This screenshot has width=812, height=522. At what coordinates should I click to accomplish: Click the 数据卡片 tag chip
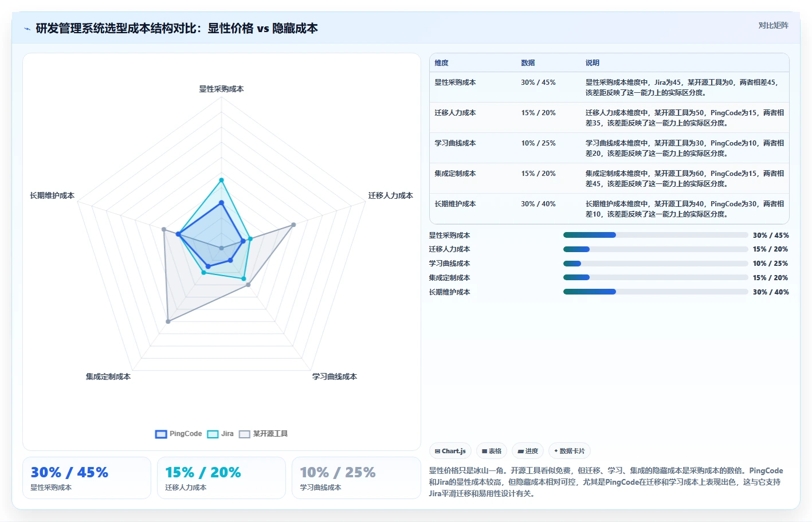tap(570, 451)
